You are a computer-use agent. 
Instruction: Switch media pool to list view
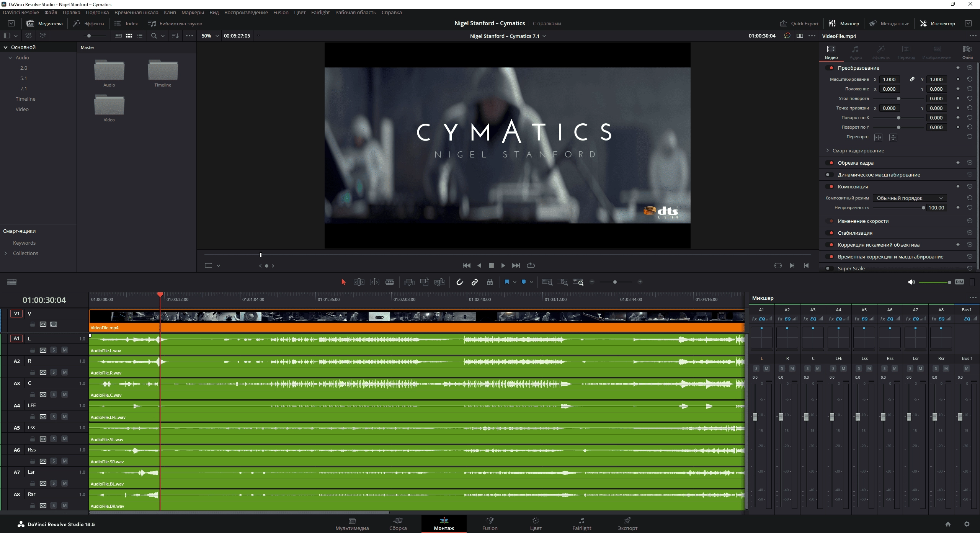click(140, 36)
